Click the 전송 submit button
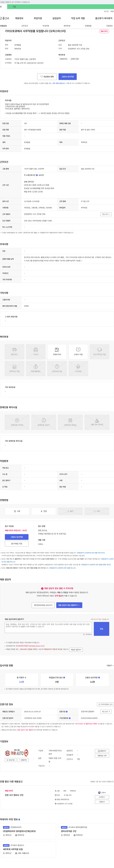114x868 pixels. pyautogui.click(x=102, y=629)
